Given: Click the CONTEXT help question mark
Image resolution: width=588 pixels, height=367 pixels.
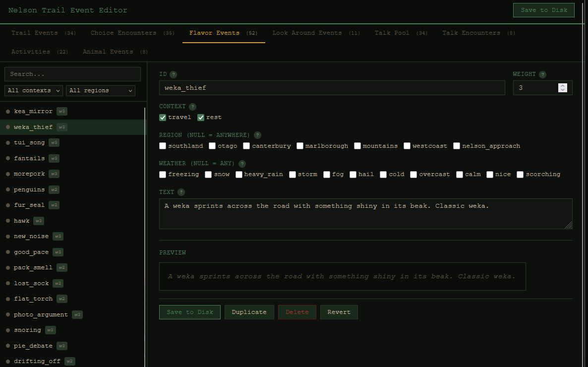Looking at the screenshot, I should pos(192,107).
